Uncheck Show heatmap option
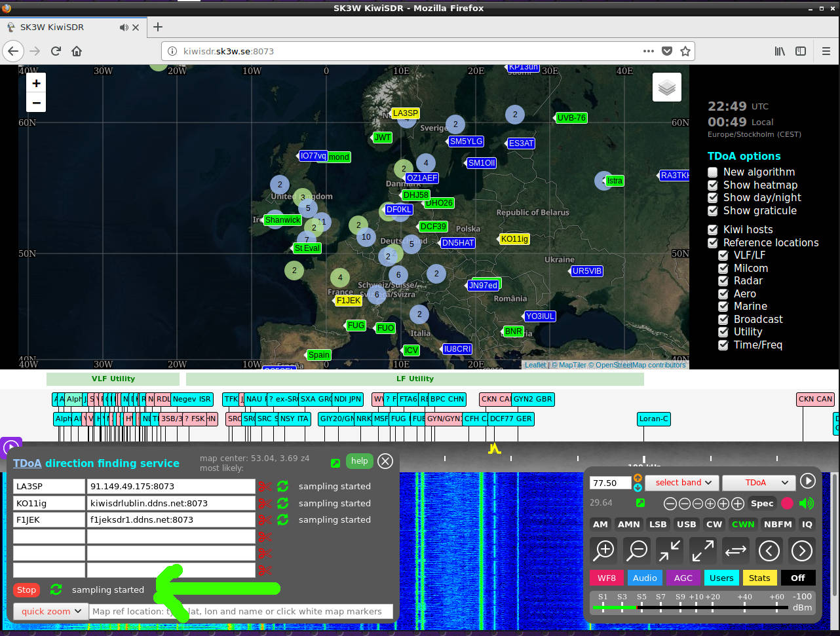Image resolution: width=840 pixels, height=636 pixels. (713, 185)
